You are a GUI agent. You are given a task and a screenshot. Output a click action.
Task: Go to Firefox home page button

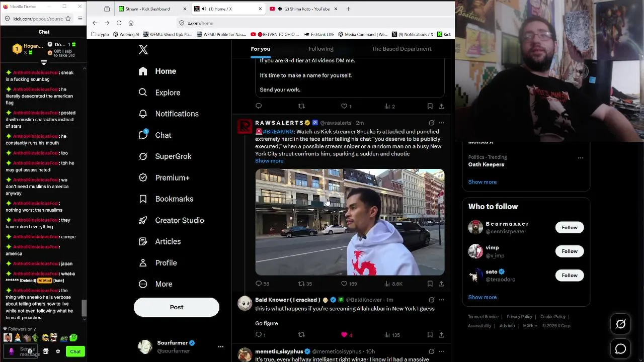pos(131,23)
